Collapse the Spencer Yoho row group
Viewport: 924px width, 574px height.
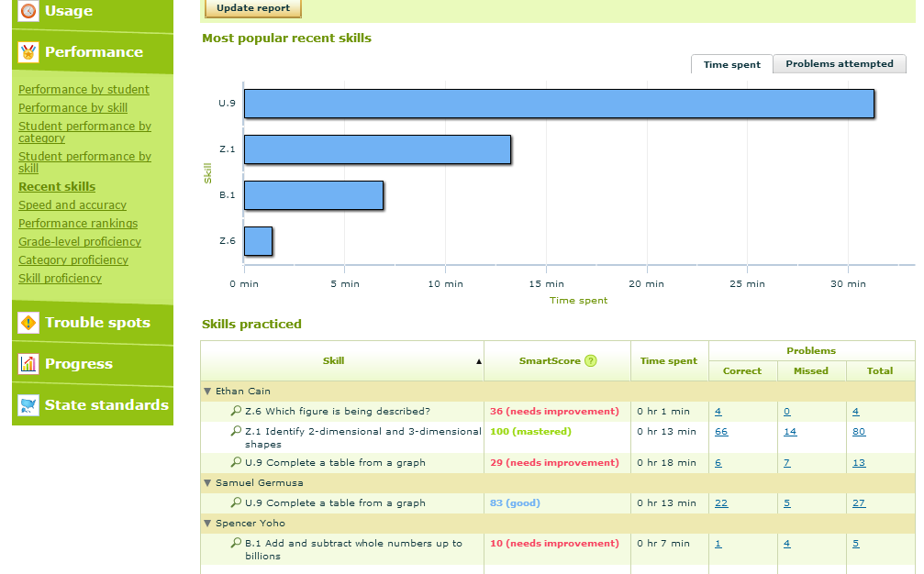207,523
